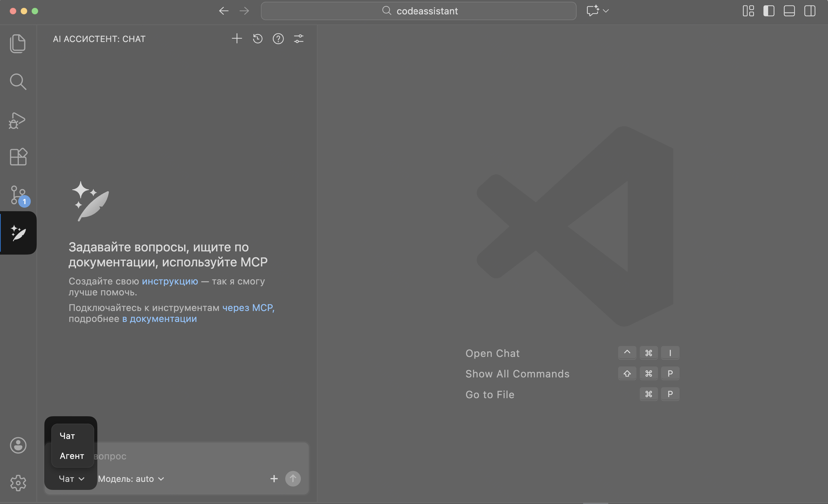Click the codeassistant command search field
This screenshot has width=828, height=504.
pyautogui.click(x=418, y=11)
